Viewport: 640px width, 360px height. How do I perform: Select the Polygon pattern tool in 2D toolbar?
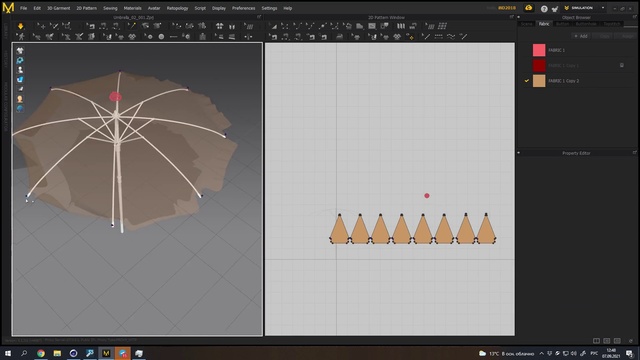pyautogui.click(x=360, y=26)
